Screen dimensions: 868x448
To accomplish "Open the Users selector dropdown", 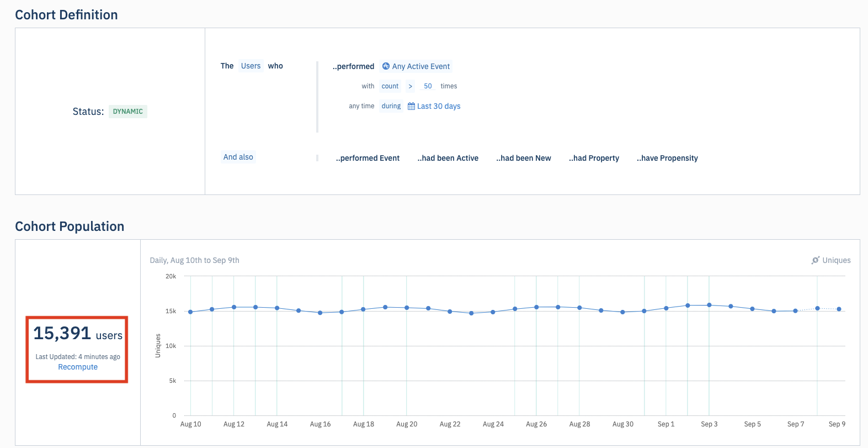I will [x=251, y=66].
